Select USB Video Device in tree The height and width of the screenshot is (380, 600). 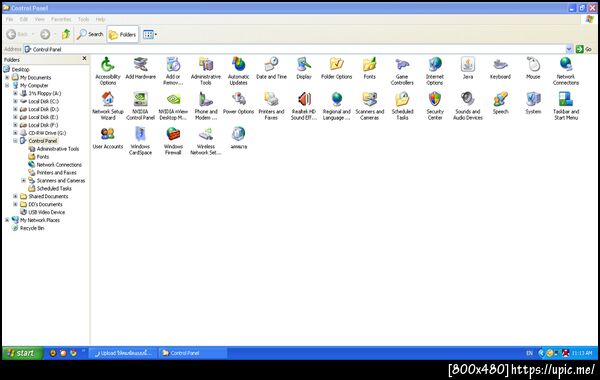46,212
